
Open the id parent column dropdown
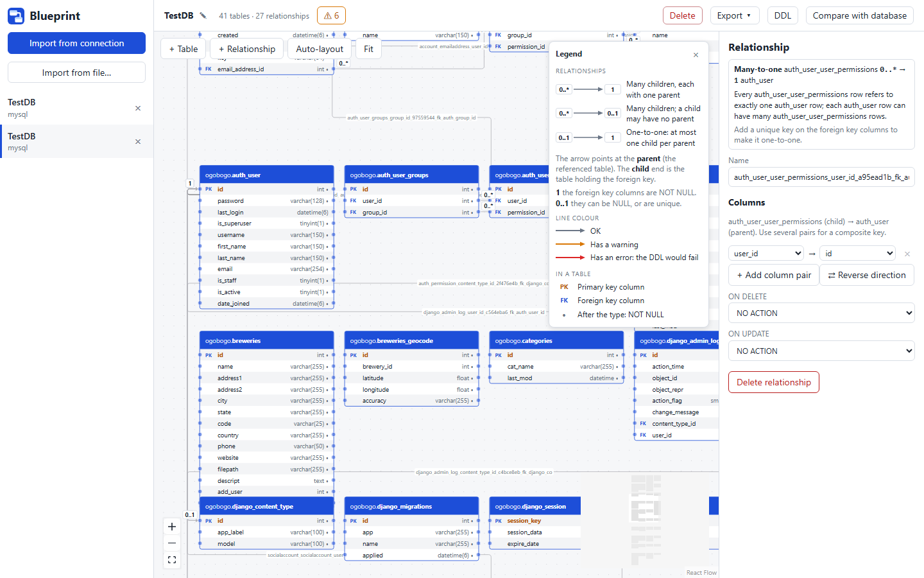coord(858,253)
